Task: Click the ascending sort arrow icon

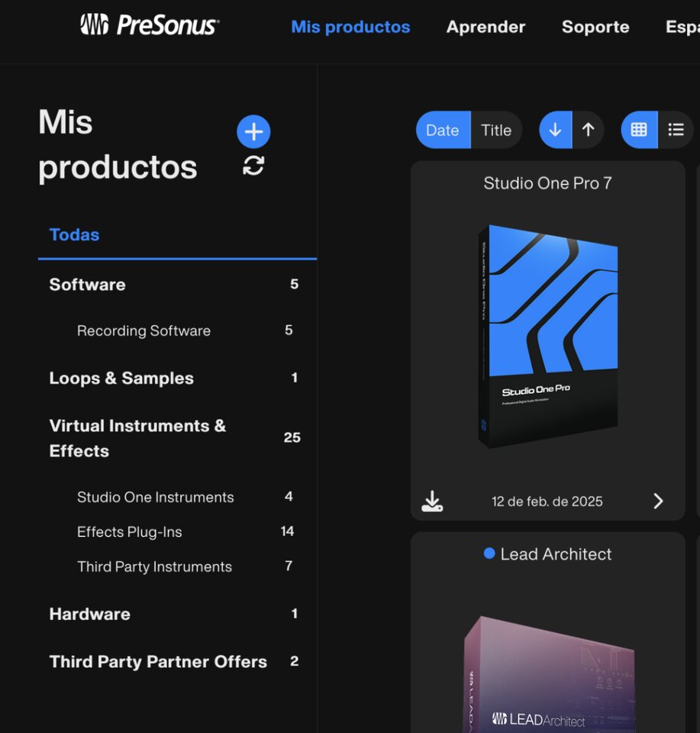Action: pos(588,129)
